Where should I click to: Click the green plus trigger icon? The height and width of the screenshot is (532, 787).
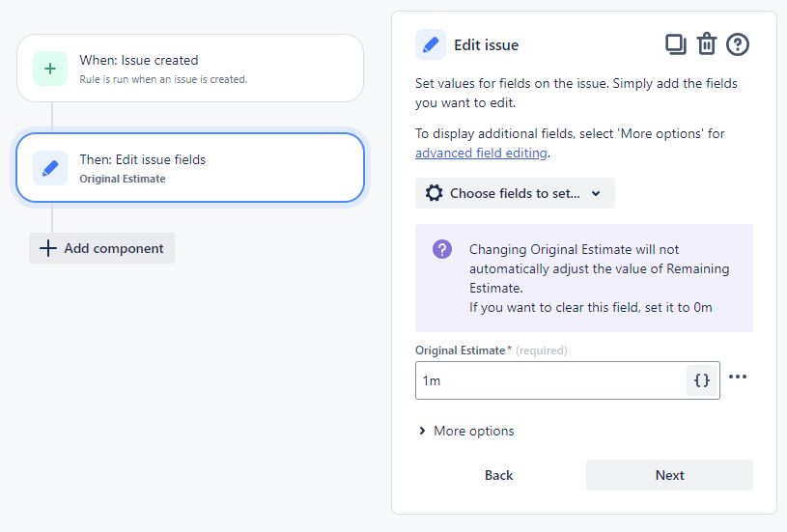[50, 69]
